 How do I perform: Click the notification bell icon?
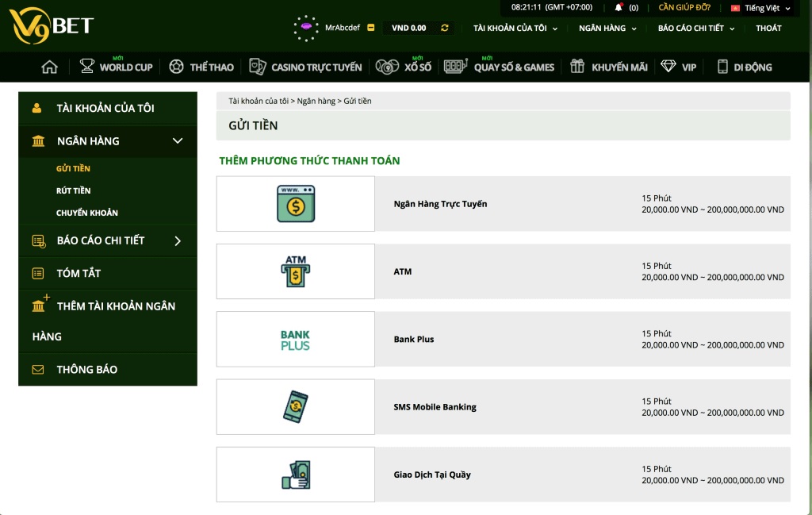[x=617, y=7]
